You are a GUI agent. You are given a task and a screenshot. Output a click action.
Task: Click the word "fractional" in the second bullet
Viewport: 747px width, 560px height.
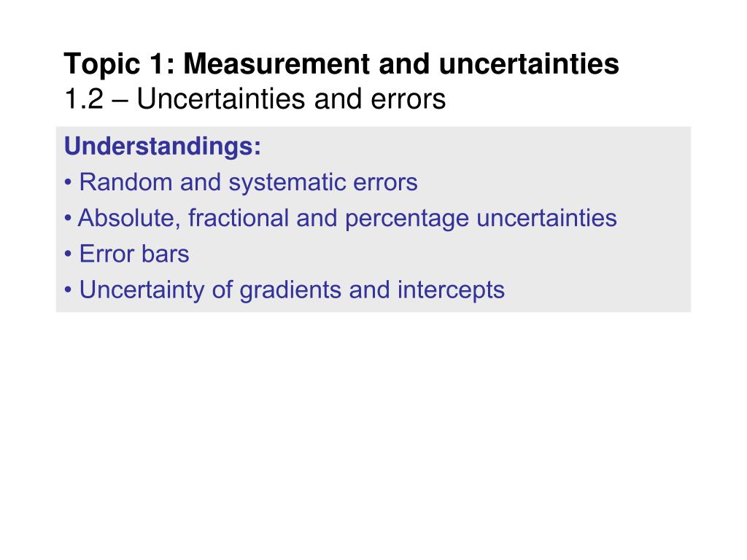tap(239, 218)
